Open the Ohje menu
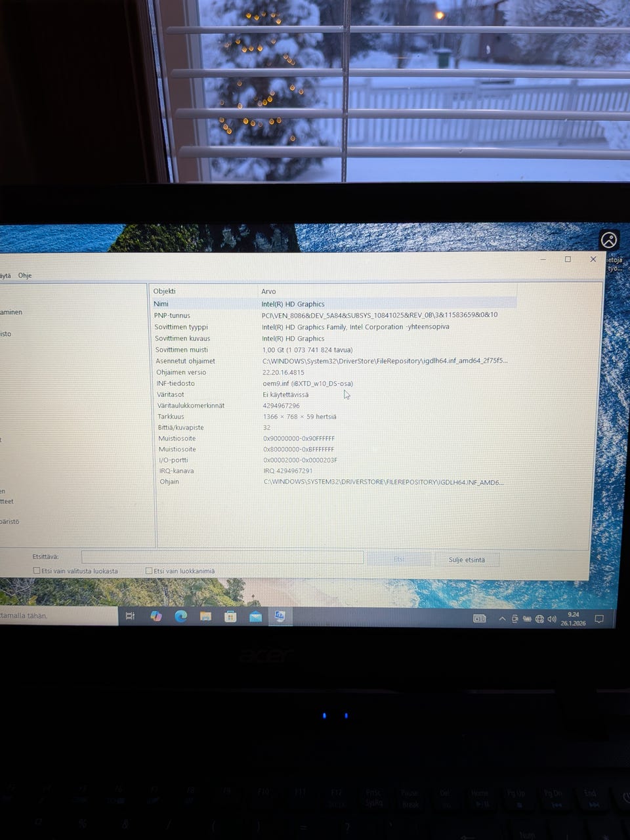 click(25, 276)
